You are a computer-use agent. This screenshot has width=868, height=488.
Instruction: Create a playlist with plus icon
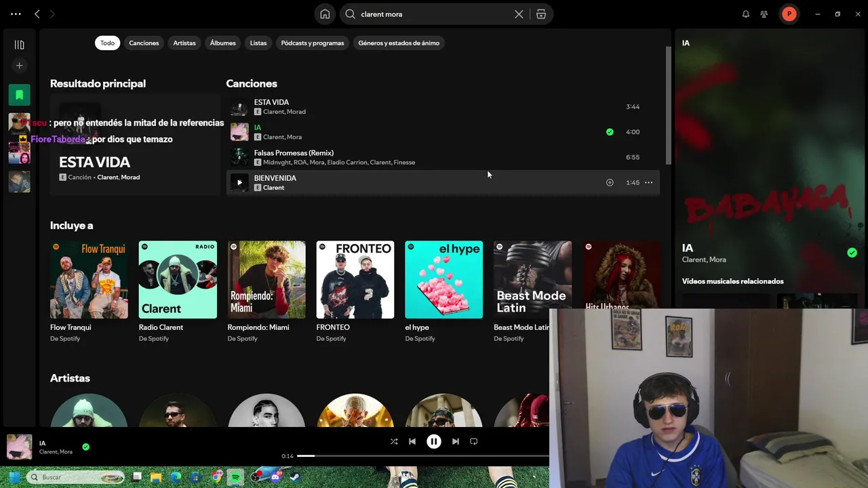[19, 66]
